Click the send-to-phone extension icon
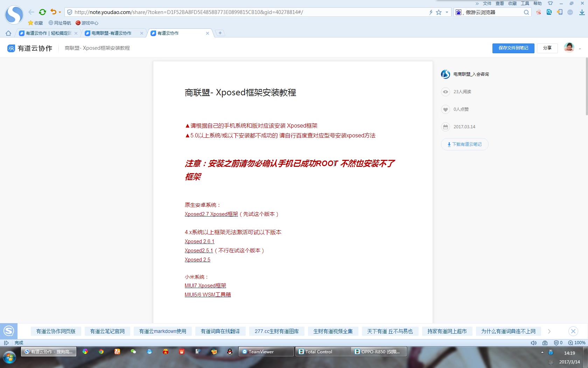The image size is (588, 368). tap(560, 12)
